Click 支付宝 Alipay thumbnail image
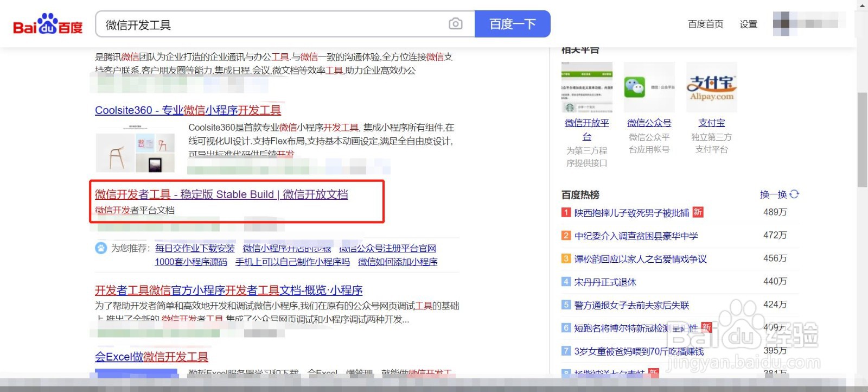868x392 pixels. 712,87
